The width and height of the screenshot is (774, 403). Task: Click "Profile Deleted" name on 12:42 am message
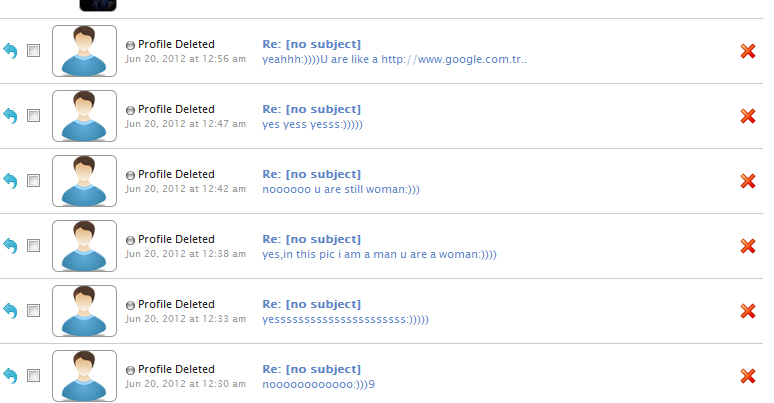point(176,174)
